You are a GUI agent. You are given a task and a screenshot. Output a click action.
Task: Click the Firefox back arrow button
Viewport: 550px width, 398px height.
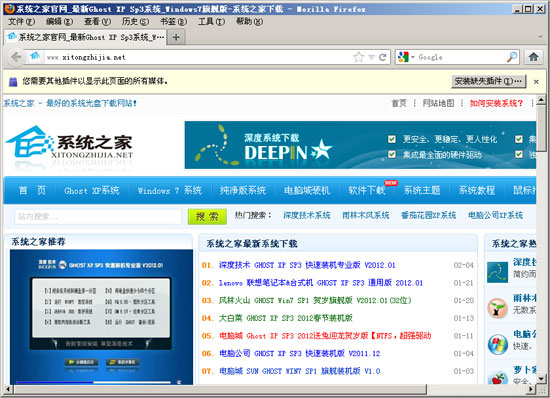(x=16, y=57)
